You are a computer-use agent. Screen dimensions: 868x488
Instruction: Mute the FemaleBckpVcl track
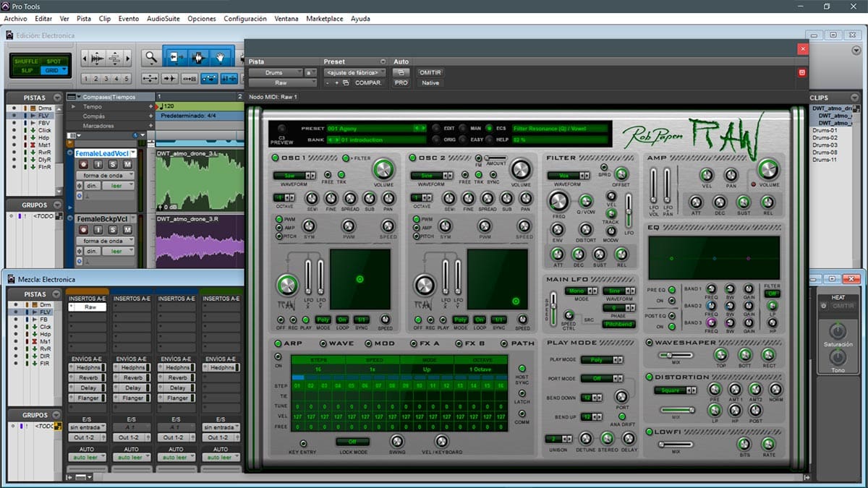tap(127, 230)
